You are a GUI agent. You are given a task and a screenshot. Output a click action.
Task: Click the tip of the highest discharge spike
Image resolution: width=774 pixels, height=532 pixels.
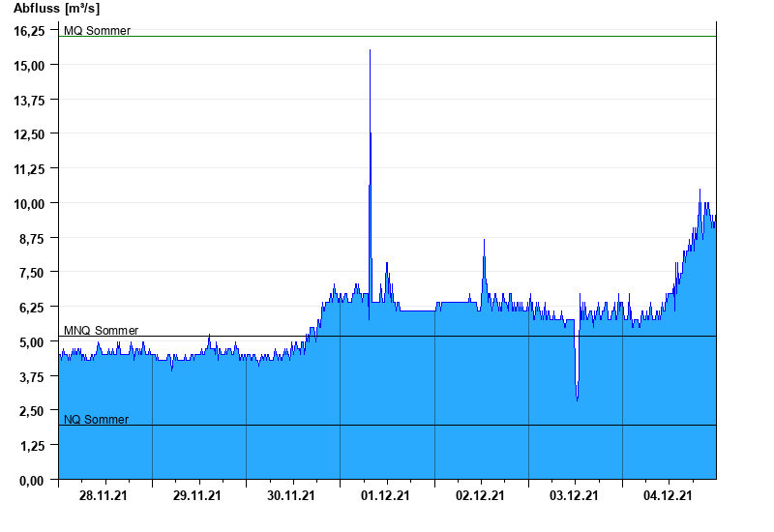(370, 50)
